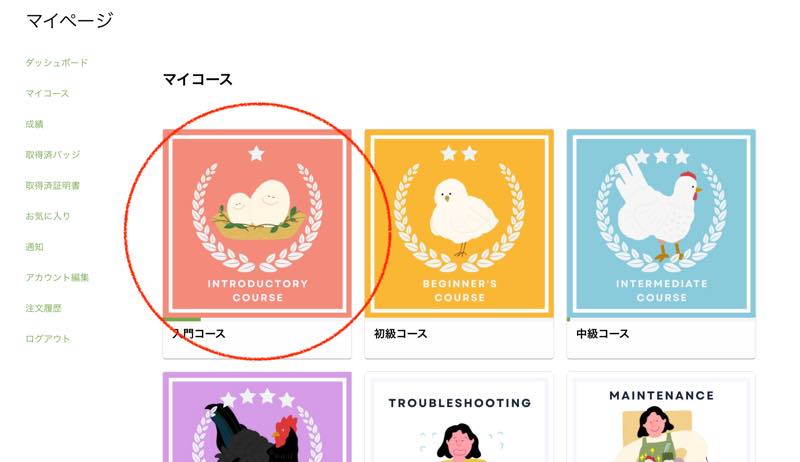Open アカウント編集 from the sidebar

57,277
